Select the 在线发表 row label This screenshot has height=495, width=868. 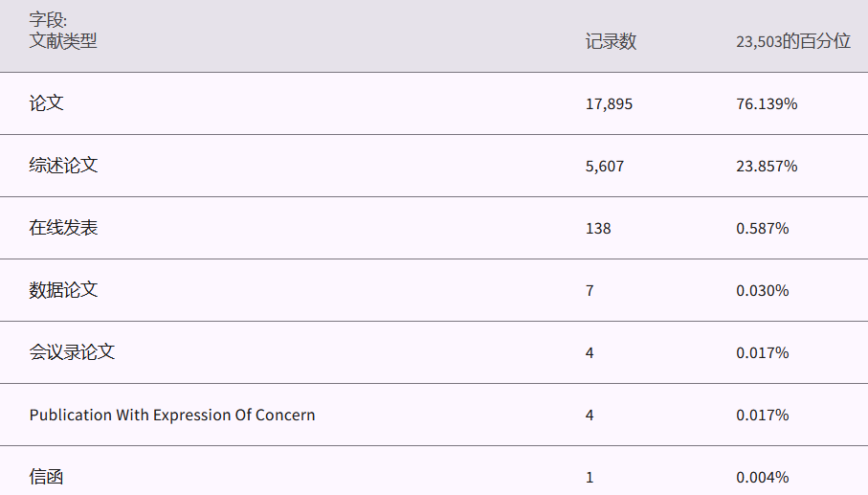[x=63, y=227]
